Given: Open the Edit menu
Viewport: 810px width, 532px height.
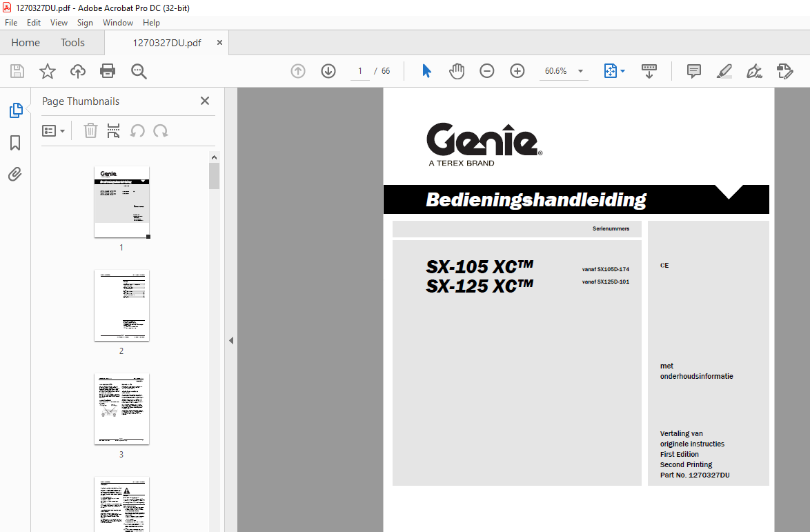Looking at the screenshot, I should click(x=34, y=23).
